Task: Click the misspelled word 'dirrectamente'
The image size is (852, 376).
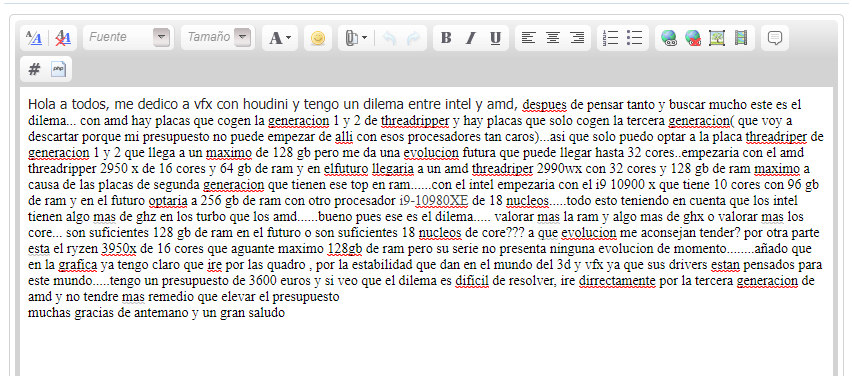Action: (x=616, y=281)
